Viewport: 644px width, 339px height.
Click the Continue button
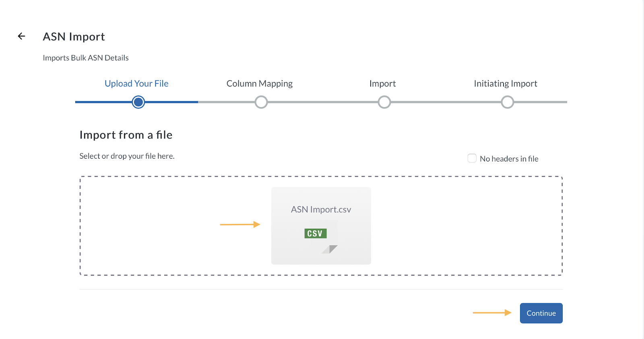541,313
